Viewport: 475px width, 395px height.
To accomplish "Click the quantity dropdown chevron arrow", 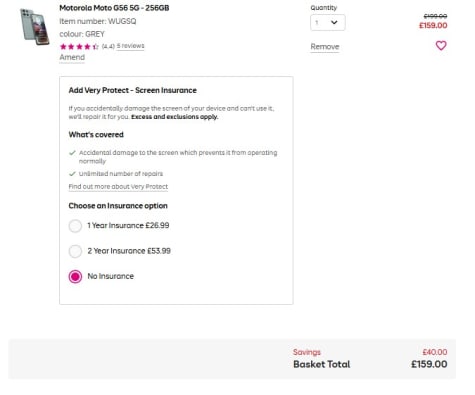I will pyautogui.click(x=334, y=22).
